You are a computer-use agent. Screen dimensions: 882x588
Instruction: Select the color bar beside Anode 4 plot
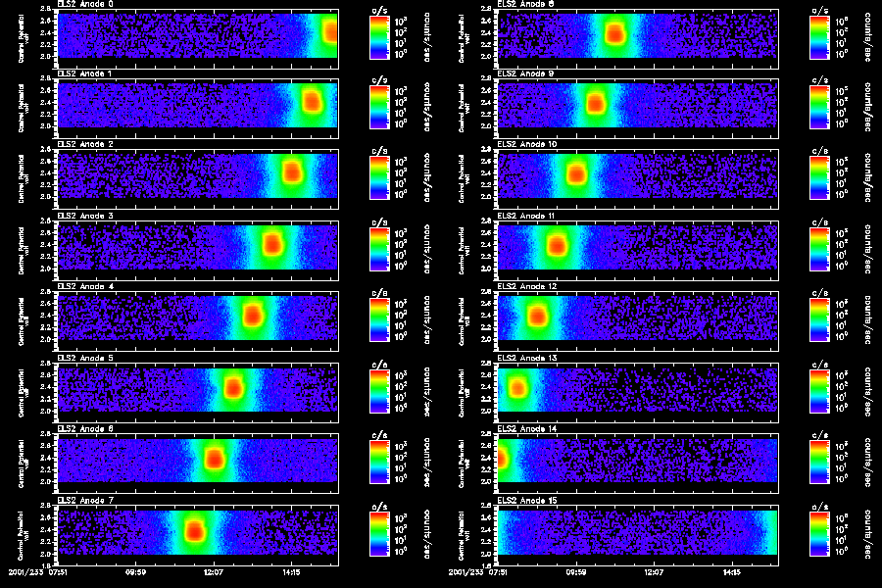(379, 320)
